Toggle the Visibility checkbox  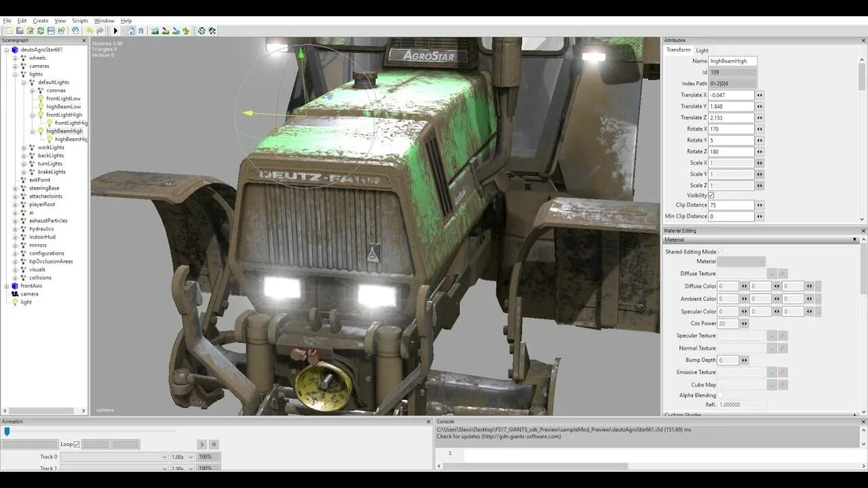pos(711,195)
